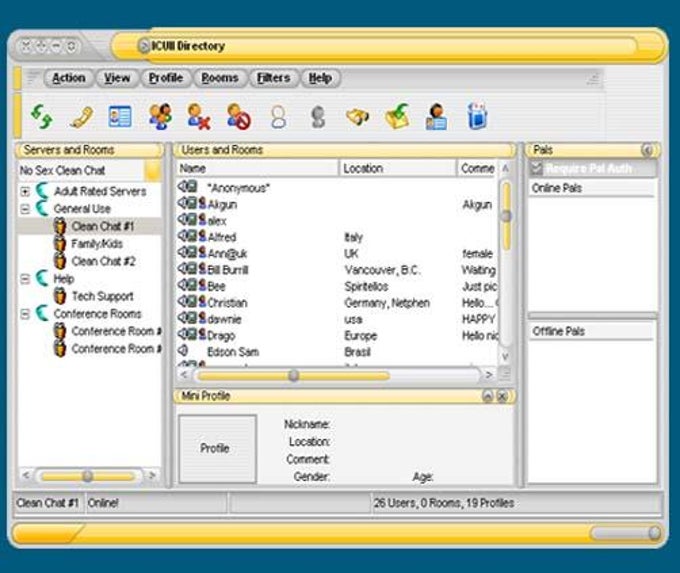Select the Family/Kids room
Viewport: 680px width, 573px height.
[97, 244]
